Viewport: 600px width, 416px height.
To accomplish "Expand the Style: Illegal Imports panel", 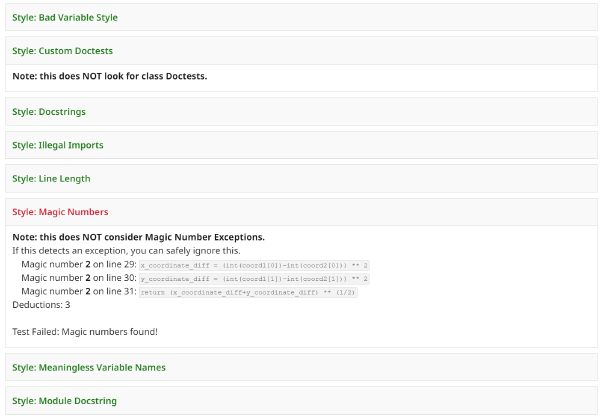I will click(57, 145).
